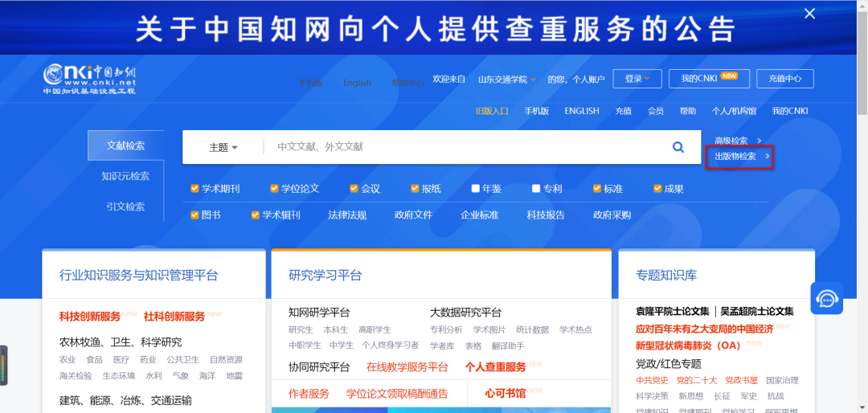868x413 pixels.
Task: Toggle the 图书 checkbox
Action: pos(194,215)
